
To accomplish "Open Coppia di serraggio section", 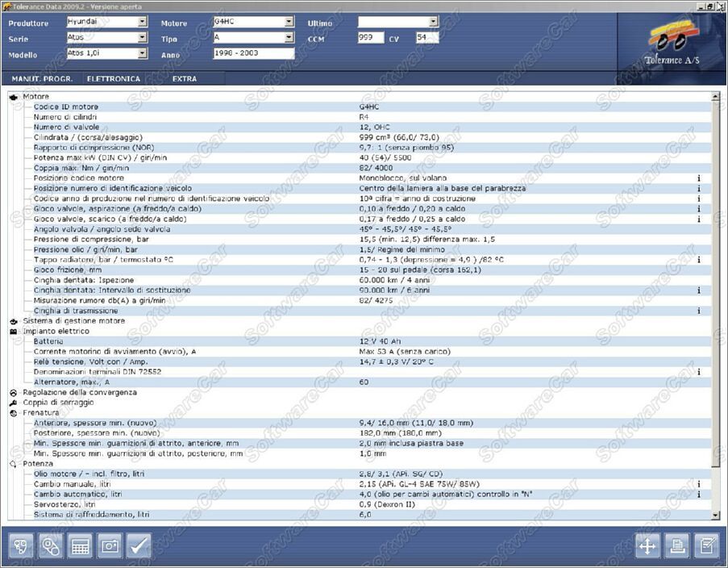I will (x=58, y=402).
